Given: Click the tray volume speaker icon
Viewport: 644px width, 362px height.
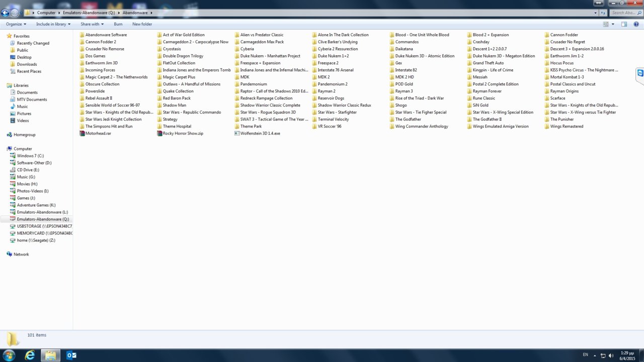Looking at the screenshot, I should tap(611, 355).
